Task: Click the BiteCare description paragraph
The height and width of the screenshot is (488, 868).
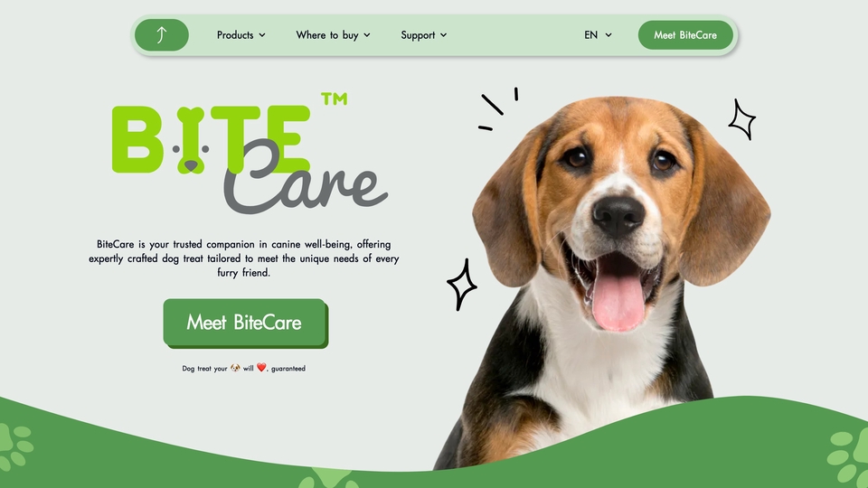Action: (243, 258)
